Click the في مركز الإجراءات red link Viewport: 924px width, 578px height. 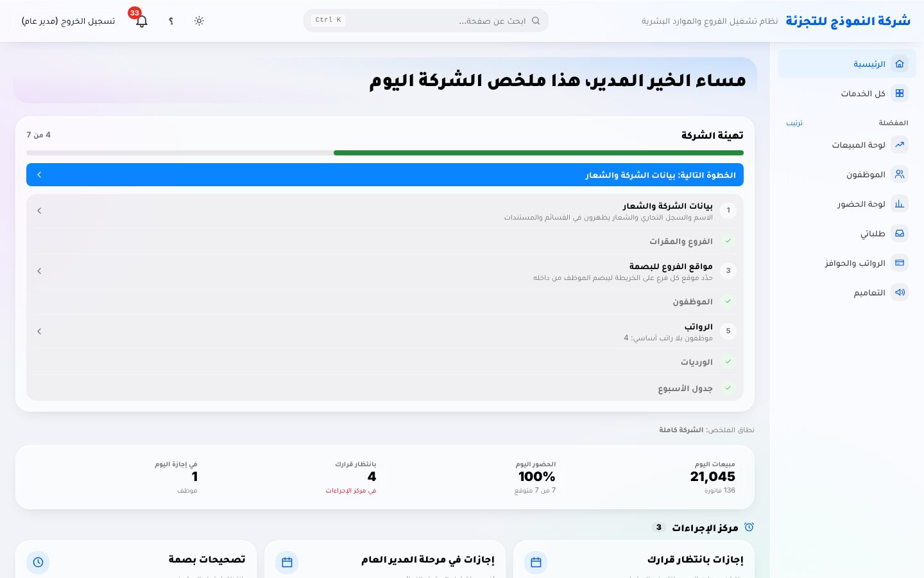pos(351,491)
